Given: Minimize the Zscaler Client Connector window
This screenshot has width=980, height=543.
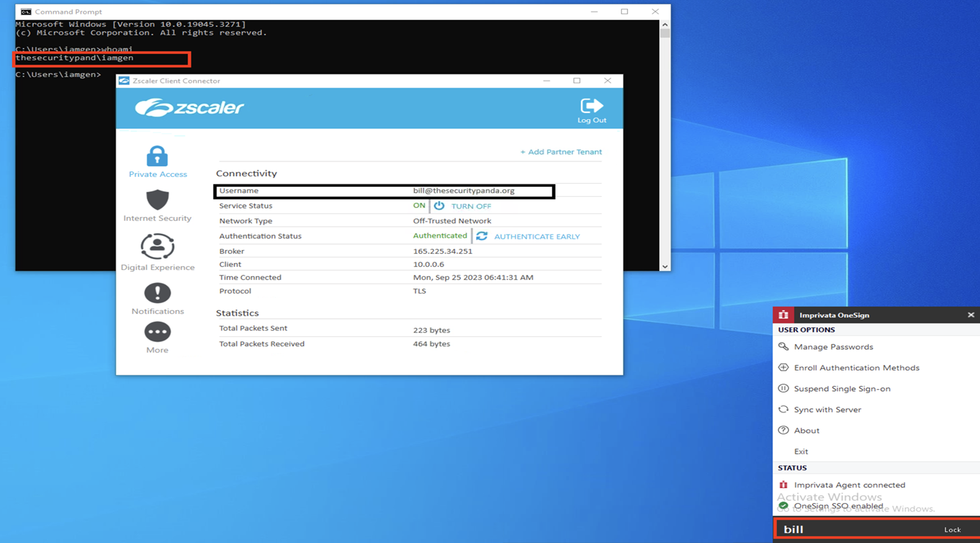Looking at the screenshot, I should pos(547,81).
